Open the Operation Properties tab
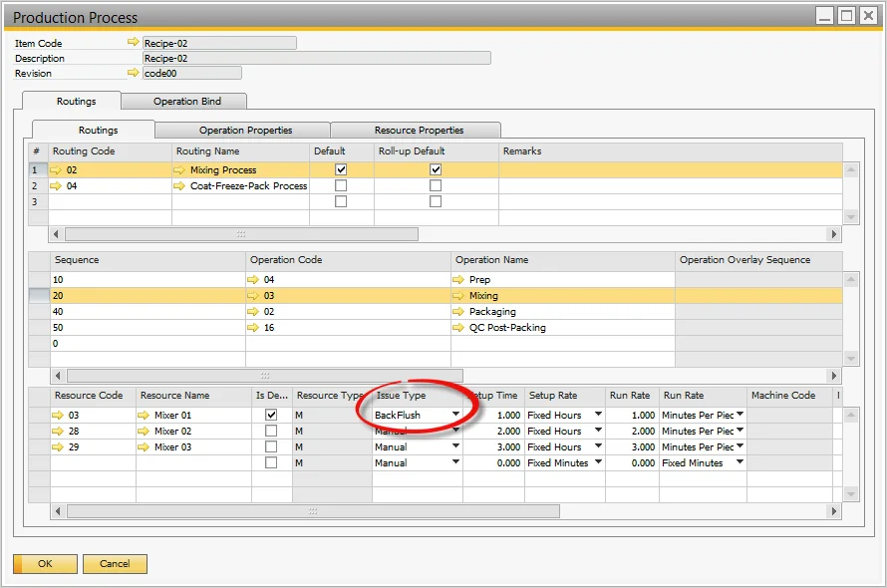Viewport: 887px width, 588px height. click(243, 131)
